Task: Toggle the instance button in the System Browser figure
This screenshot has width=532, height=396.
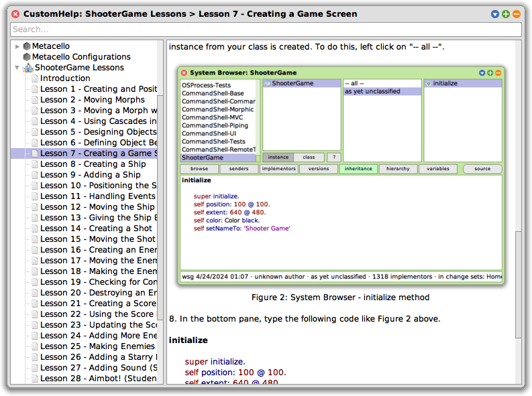Action: 278,157
